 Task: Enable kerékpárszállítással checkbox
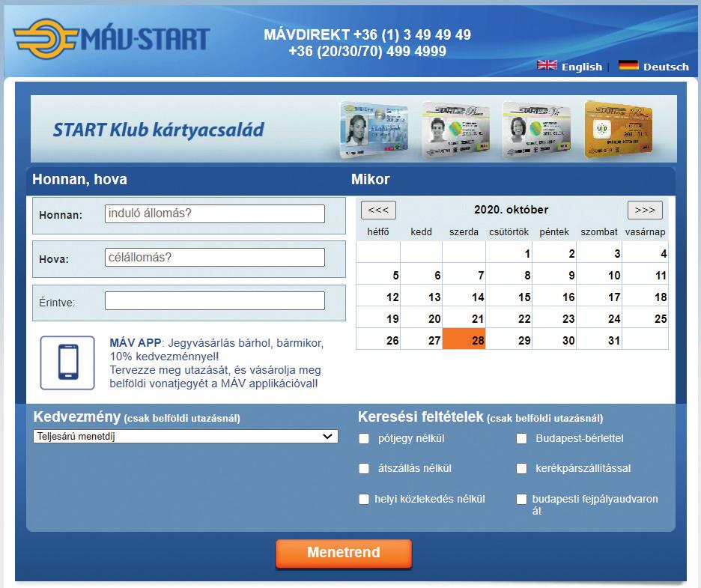521,469
